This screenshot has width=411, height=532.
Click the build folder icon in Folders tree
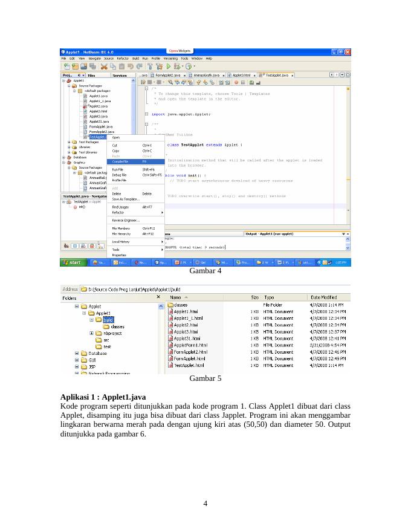pos(99,320)
